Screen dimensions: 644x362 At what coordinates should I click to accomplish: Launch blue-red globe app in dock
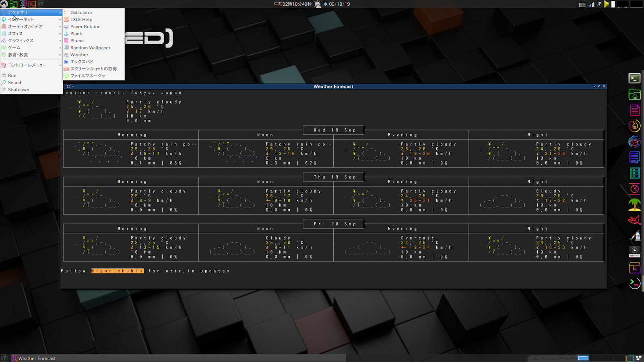pos(634,142)
